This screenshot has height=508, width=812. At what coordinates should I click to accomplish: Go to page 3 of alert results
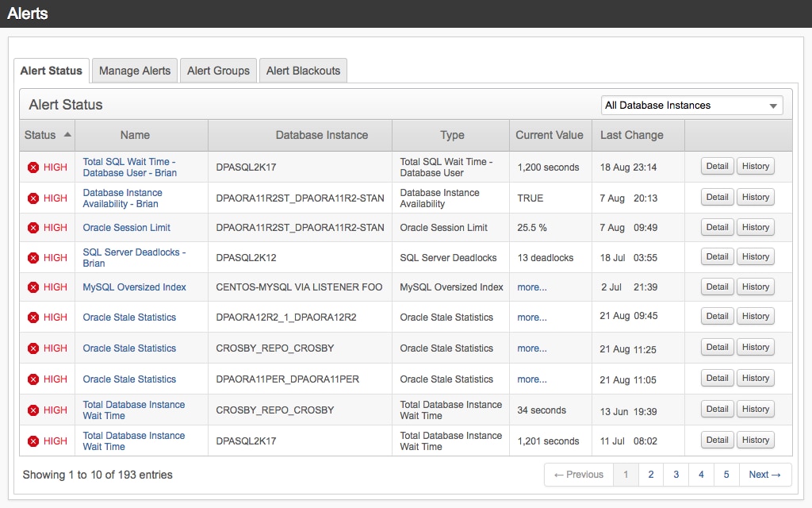(x=676, y=474)
